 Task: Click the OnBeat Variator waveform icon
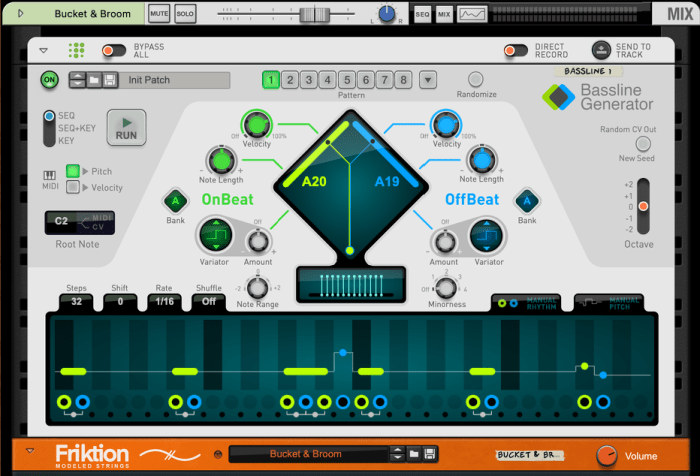coord(215,236)
